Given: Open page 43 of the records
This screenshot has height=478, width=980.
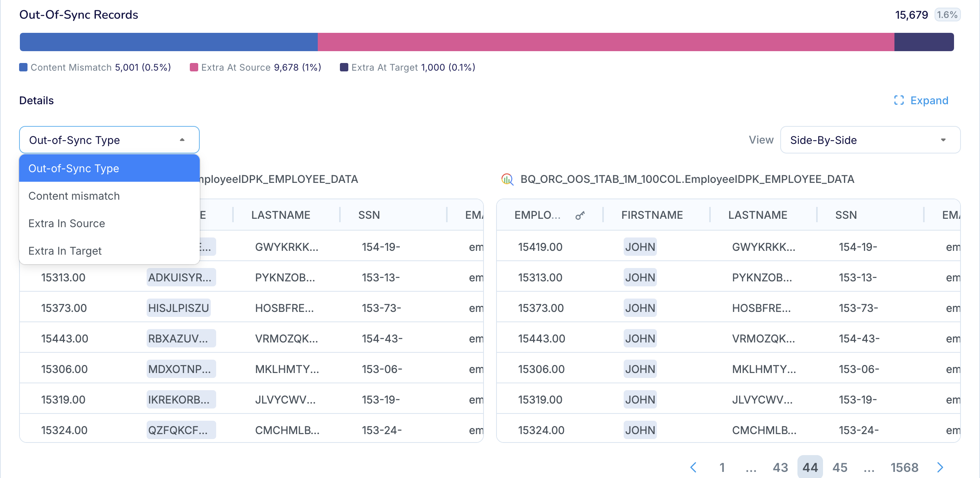Looking at the screenshot, I should click(x=780, y=467).
